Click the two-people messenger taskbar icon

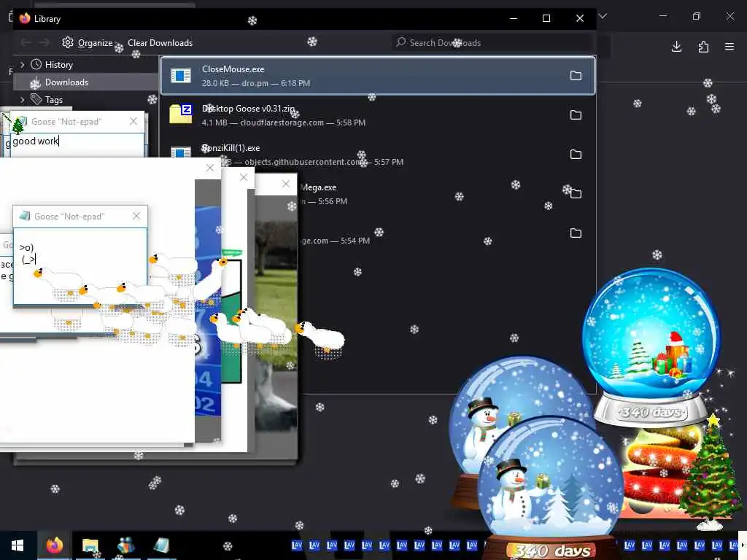point(125,545)
